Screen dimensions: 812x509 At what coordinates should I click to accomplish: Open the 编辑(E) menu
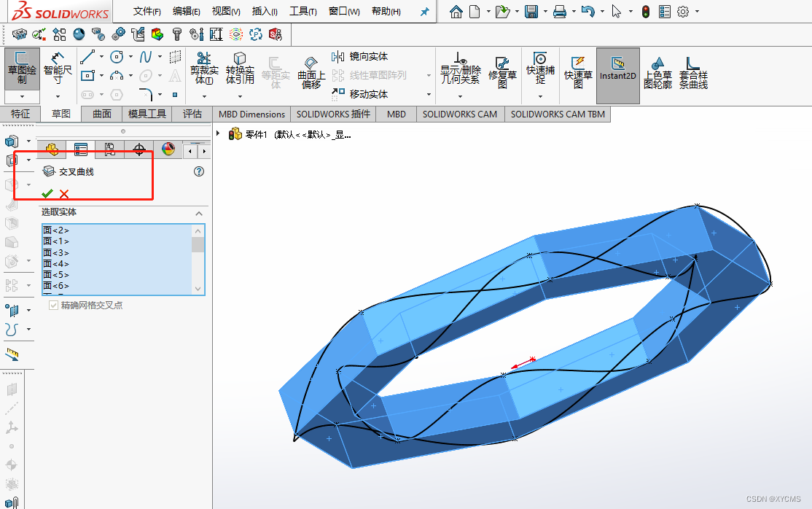tap(187, 12)
